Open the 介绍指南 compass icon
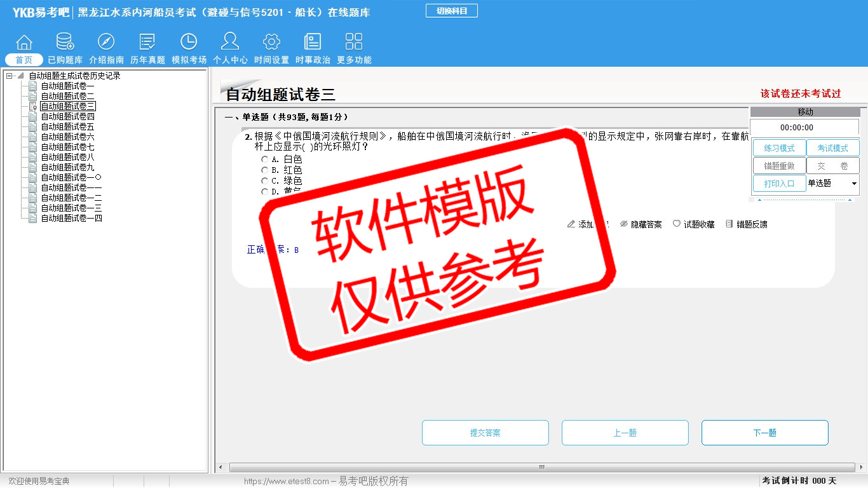 106,43
